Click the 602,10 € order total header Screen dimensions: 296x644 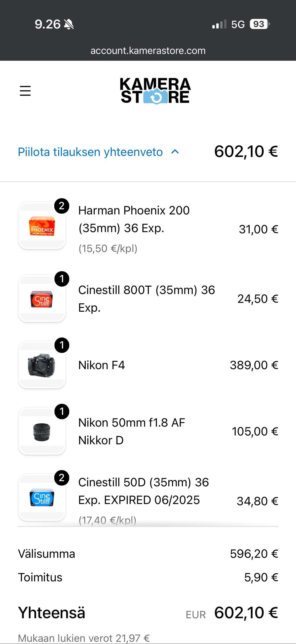(246, 152)
